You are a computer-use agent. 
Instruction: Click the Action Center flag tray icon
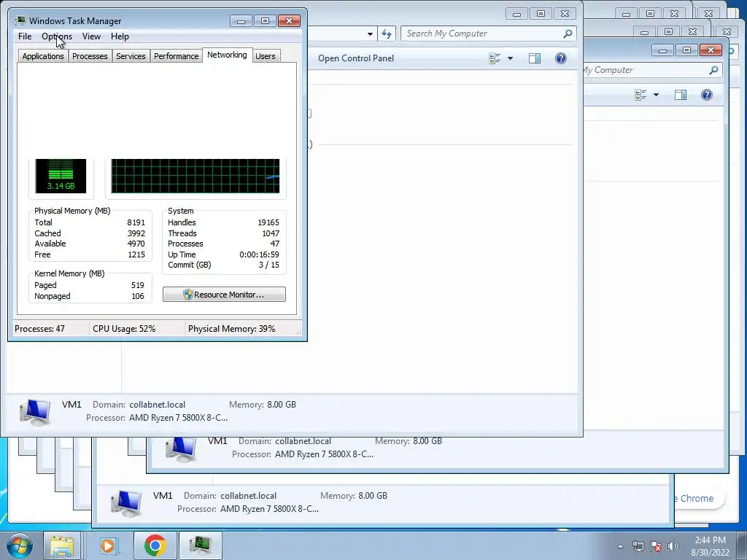coord(656,546)
